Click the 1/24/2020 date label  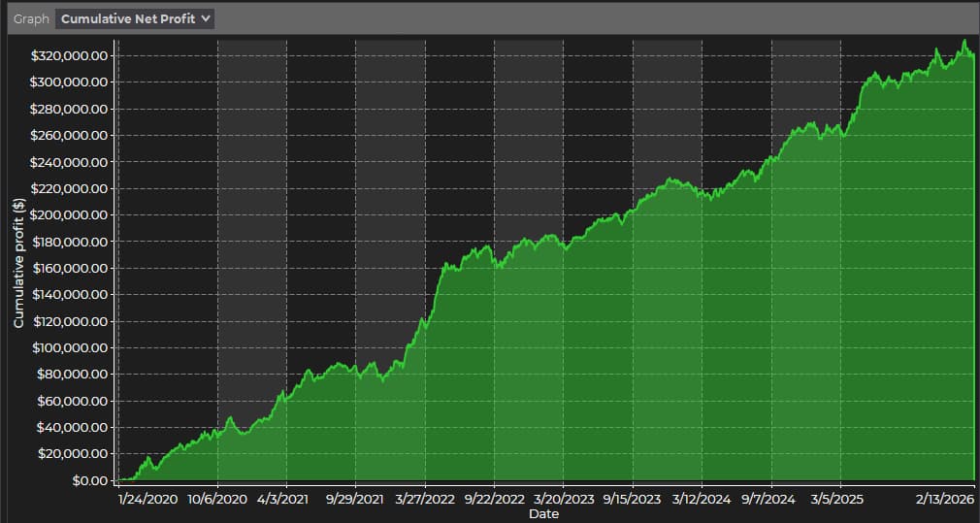point(148,499)
